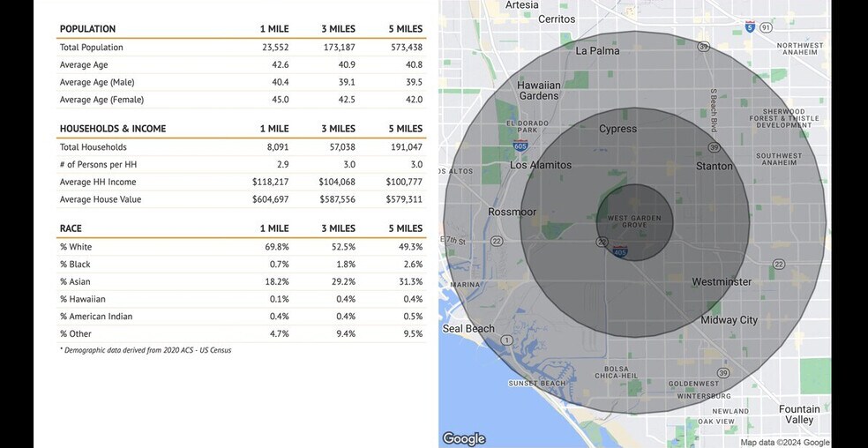Click the RACE section header
The width and height of the screenshot is (868, 448).
tap(71, 228)
